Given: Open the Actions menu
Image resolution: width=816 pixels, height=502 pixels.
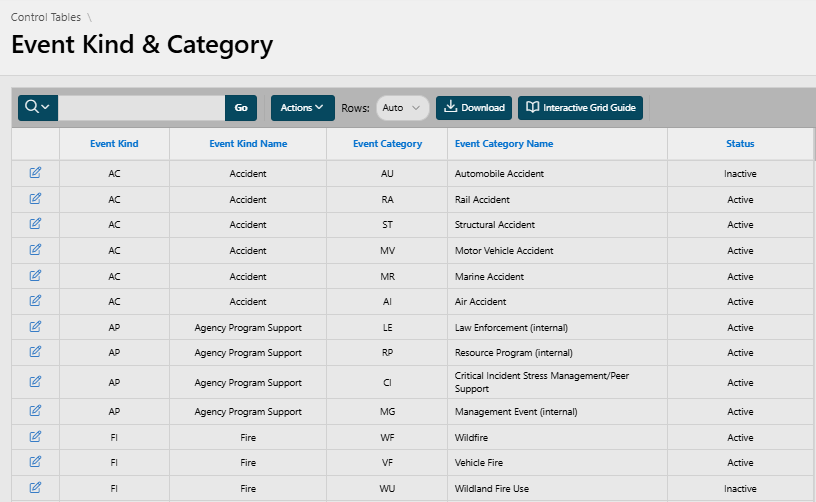Looking at the screenshot, I should [302, 108].
